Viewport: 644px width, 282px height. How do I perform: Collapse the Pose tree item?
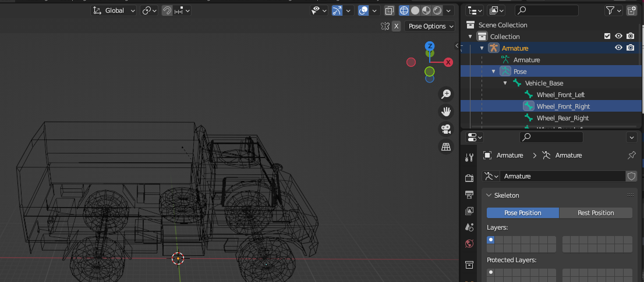494,72
